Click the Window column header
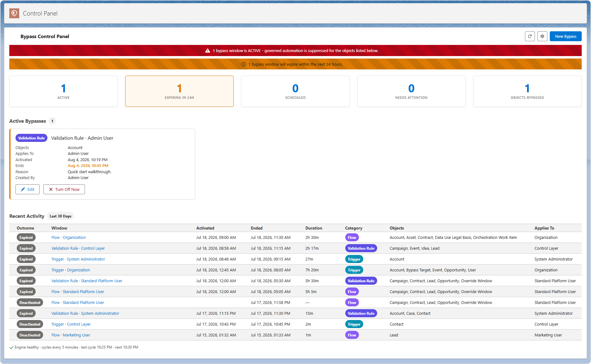 (59, 228)
